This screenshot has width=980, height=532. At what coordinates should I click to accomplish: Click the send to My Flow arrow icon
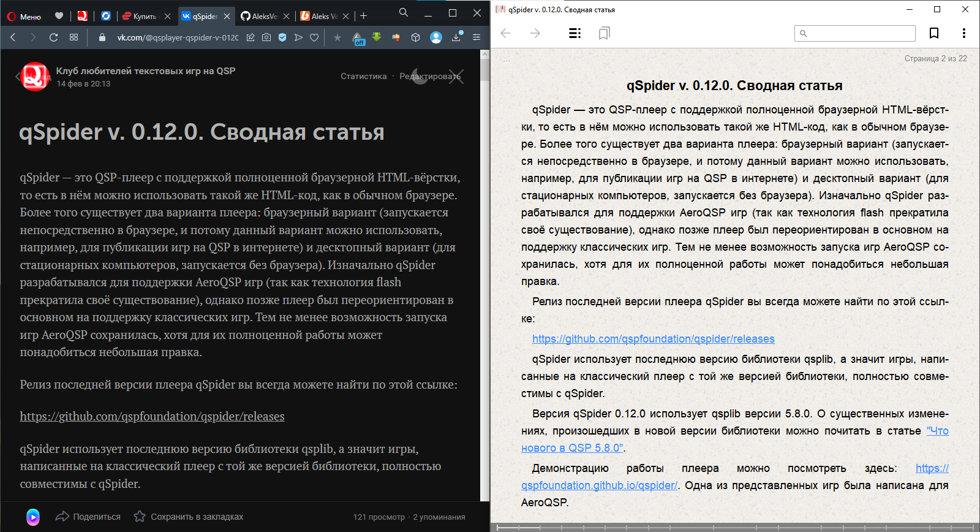[298, 37]
